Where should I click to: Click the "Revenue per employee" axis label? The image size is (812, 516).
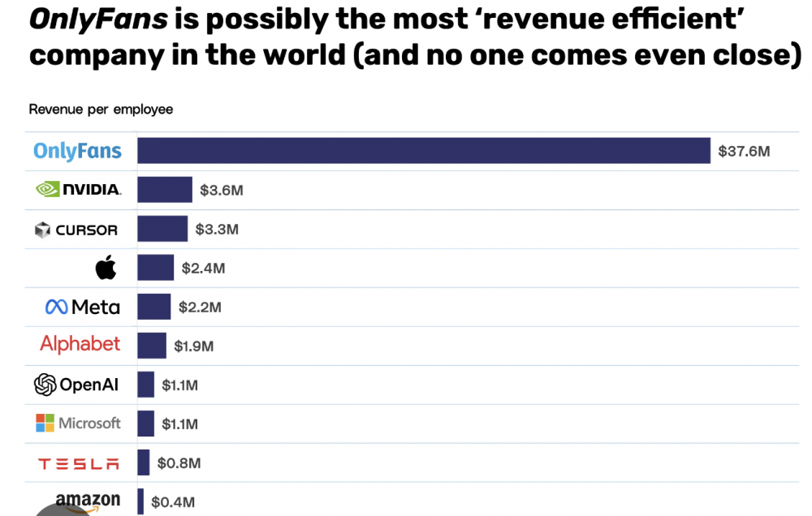pos(101,110)
